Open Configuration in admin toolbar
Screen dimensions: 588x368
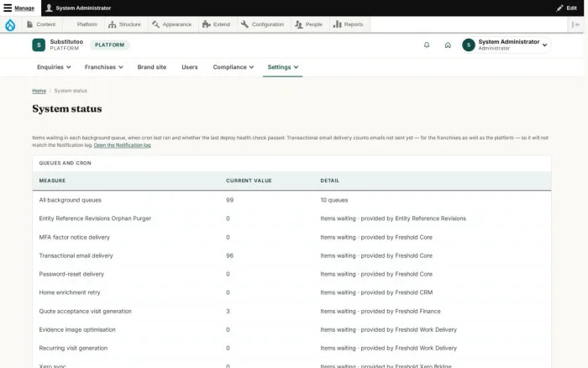click(263, 24)
